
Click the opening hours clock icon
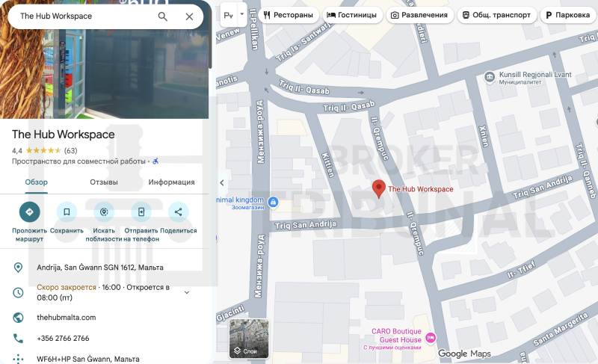pos(18,292)
